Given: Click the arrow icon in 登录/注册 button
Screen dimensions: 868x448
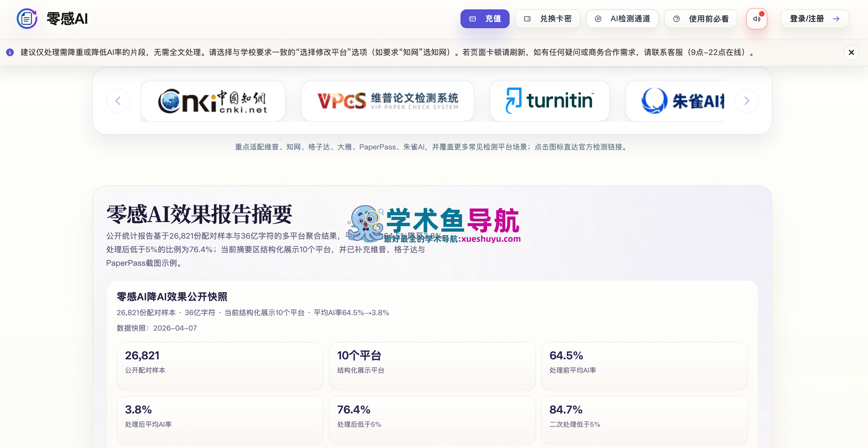Looking at the screenshot, I should tap(836, 19).
